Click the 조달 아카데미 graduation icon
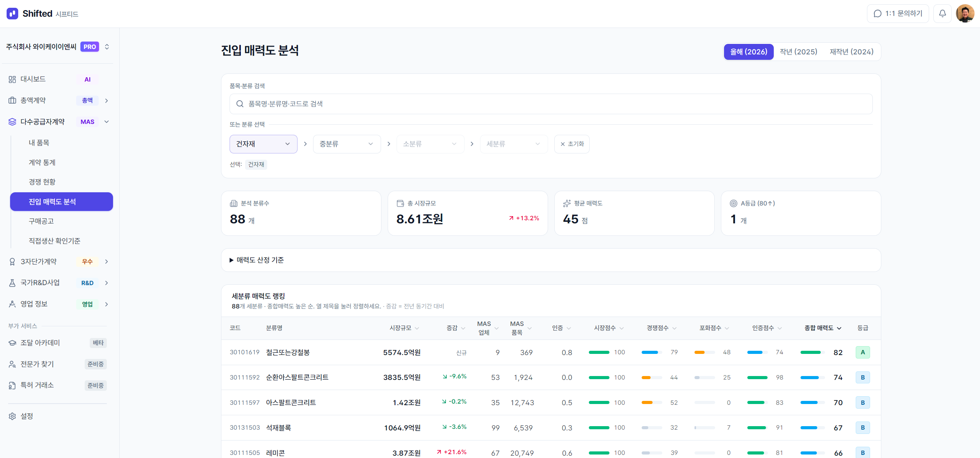The height and width of the screenshot is (458, 980). coord(12,343)
